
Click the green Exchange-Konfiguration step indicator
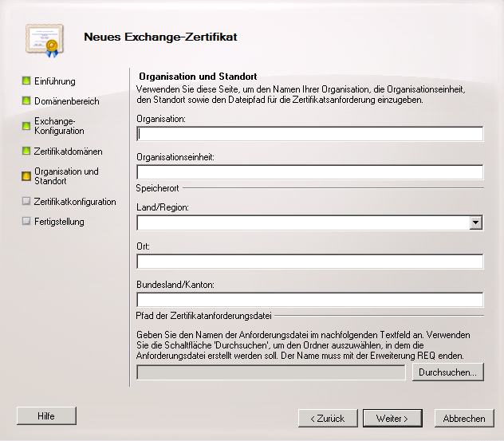click(26, 126)
